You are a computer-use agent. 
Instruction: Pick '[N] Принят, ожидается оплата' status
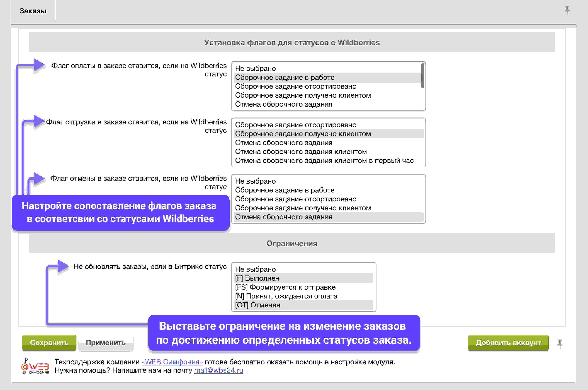coord(304,296)
